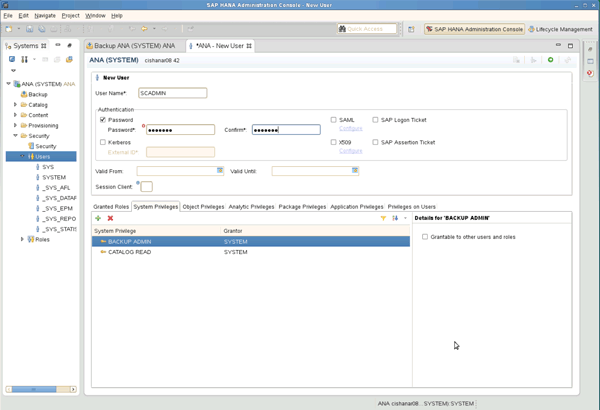Click the Configure link under SAML

pyautogui.click(x=351, y=128)
